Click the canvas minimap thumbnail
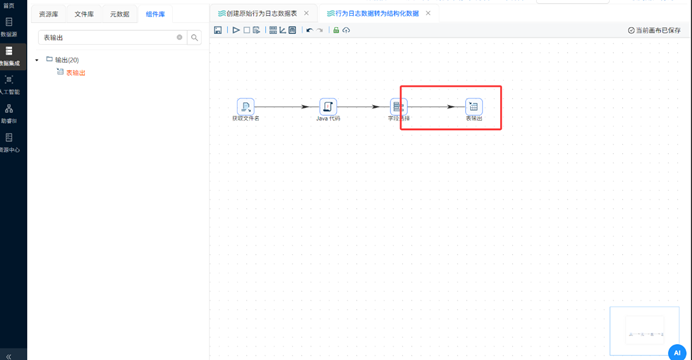 pos(644,331)
